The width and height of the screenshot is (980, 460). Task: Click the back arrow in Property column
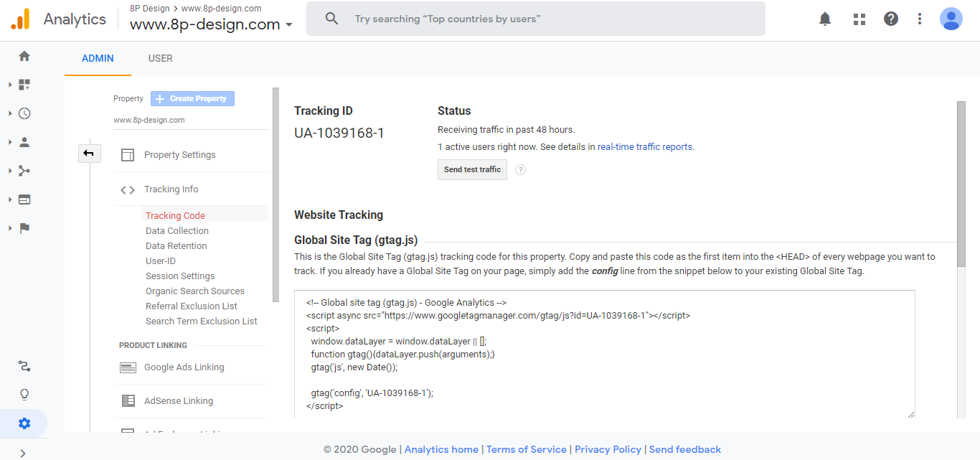click(89, 153)
